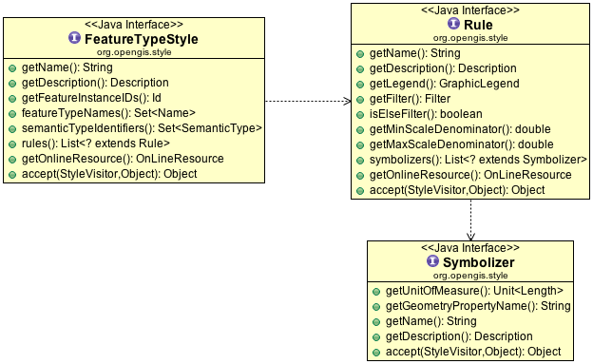Click green dot beside getFilter()
The image size is (593, 364).
[360, 100]
